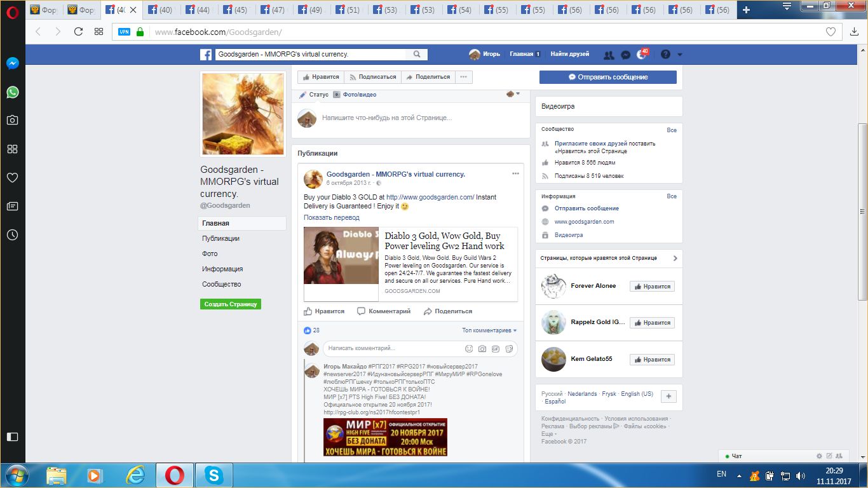This screenshot has height=488, width=868.
Task: Click Поделиться button on page toolbar
Action: (x=428, y=77)
